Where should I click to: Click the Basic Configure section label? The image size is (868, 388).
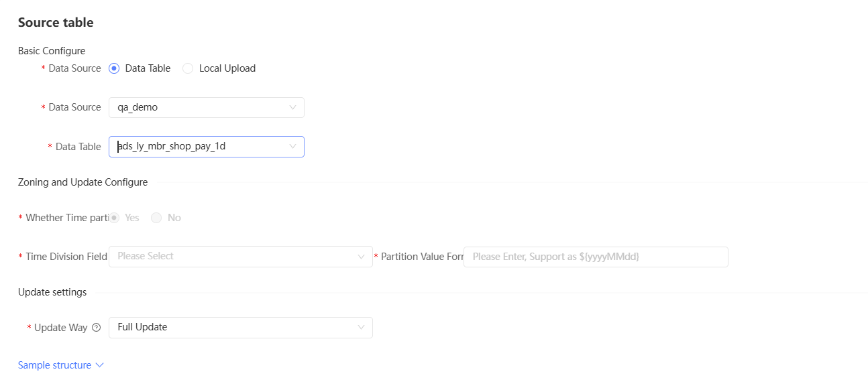(52, 51)
